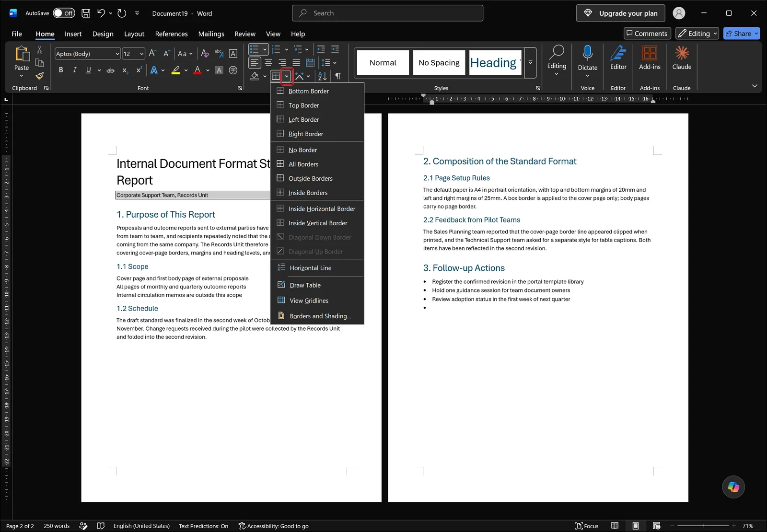The width and height of the screenshot is (767, 532).
Task: Click the Undo arrow icon
Action: pos(101,13)
